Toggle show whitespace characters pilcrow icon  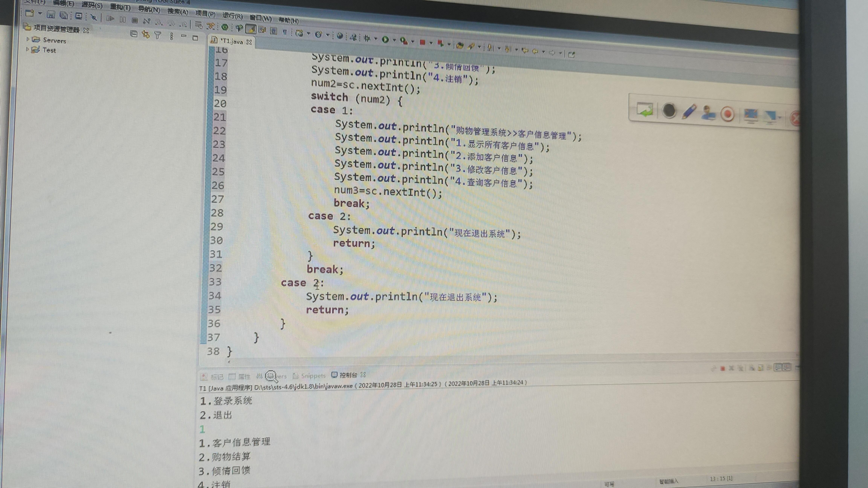[285, 32]
